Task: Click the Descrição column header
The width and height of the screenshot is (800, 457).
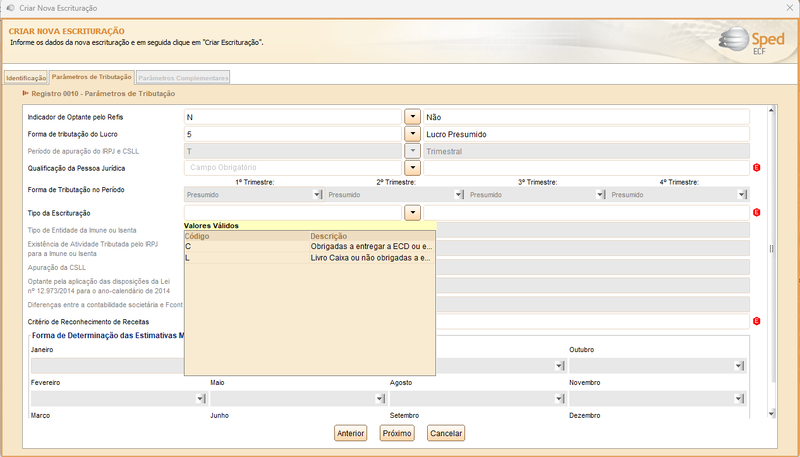Action: [x=372, y=236]
